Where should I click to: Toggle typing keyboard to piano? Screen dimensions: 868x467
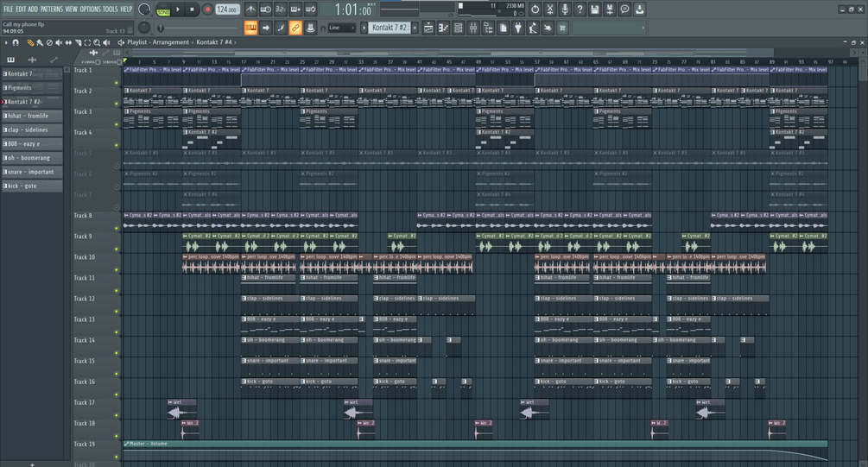tap(250, 28)
